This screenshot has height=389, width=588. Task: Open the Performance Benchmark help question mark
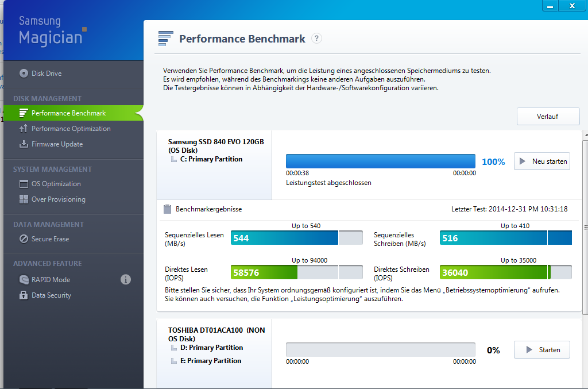point(316,38)
